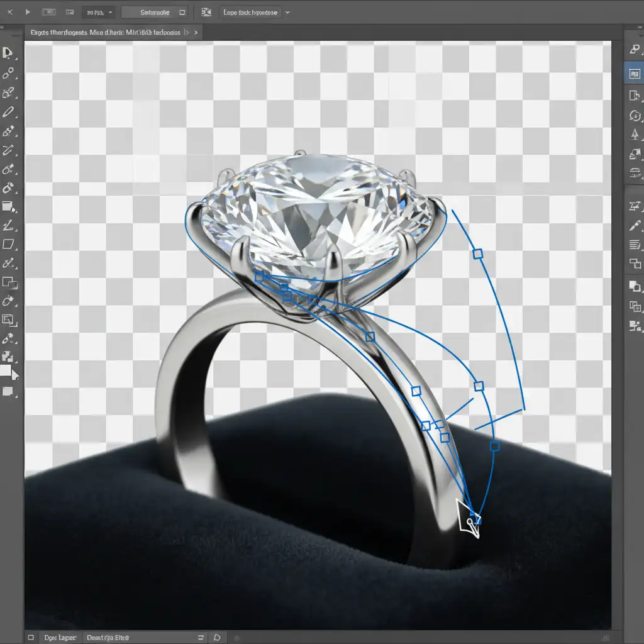644x644 pixels.
Task: Toggle the blue highlighted panel icon on right
Action: pyautogui.click(x=634, y=74)
